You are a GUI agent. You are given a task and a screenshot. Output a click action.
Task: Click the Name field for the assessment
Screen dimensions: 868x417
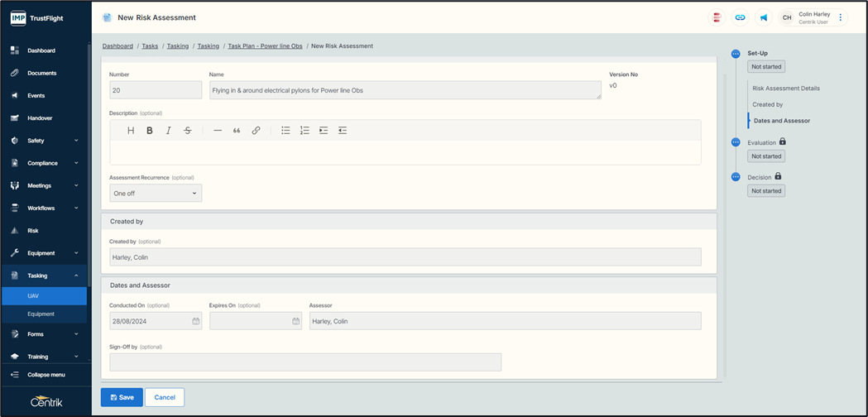[405, 90]
